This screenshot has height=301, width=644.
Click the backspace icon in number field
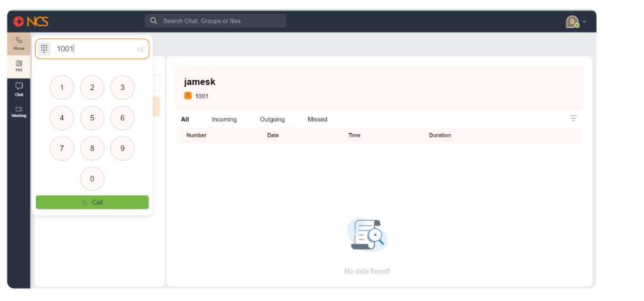coord(140,50)
